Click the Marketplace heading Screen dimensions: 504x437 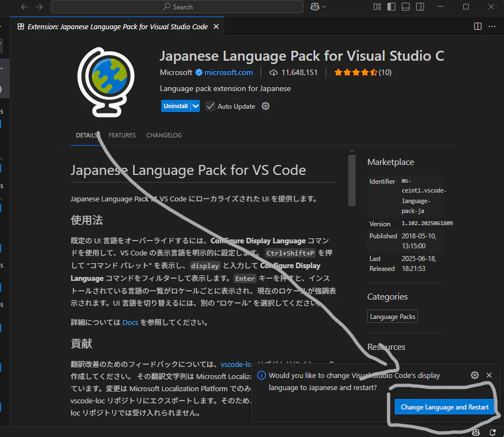[390, 162]
